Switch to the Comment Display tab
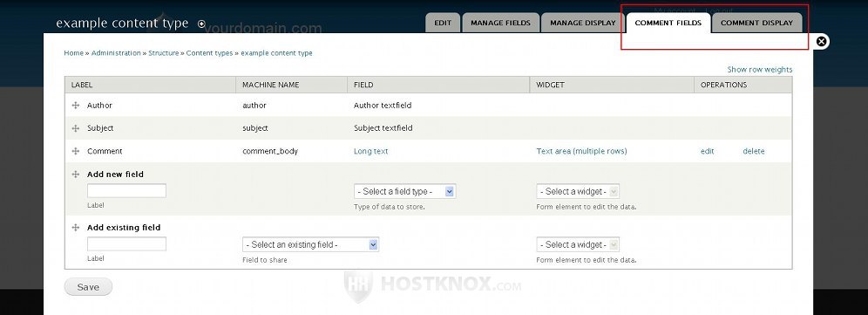 [756, 23]
